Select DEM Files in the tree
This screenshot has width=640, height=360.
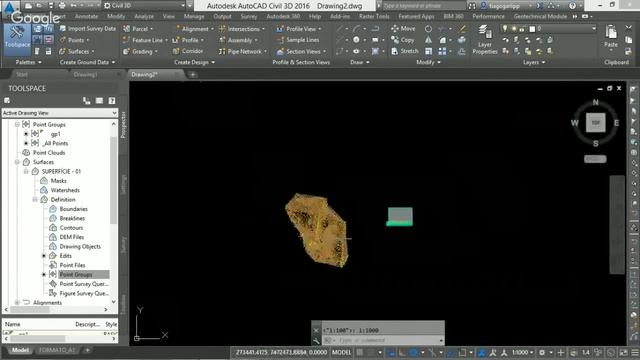(71, 237)
